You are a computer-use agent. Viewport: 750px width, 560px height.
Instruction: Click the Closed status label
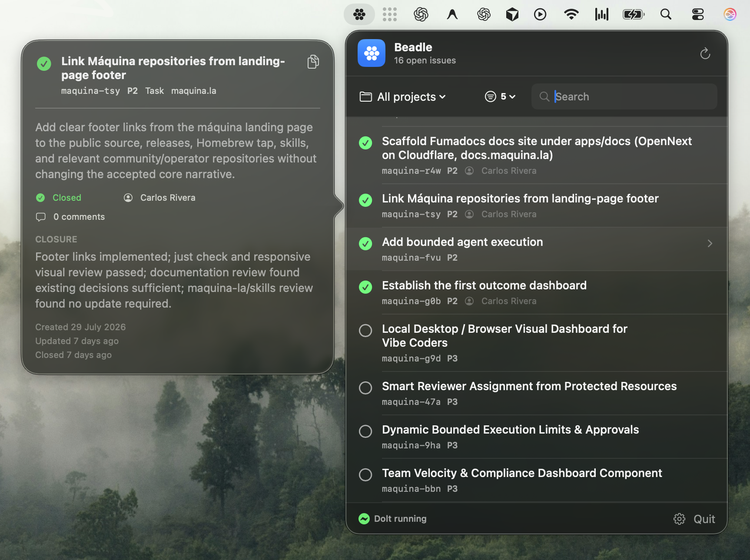[67, 198]
